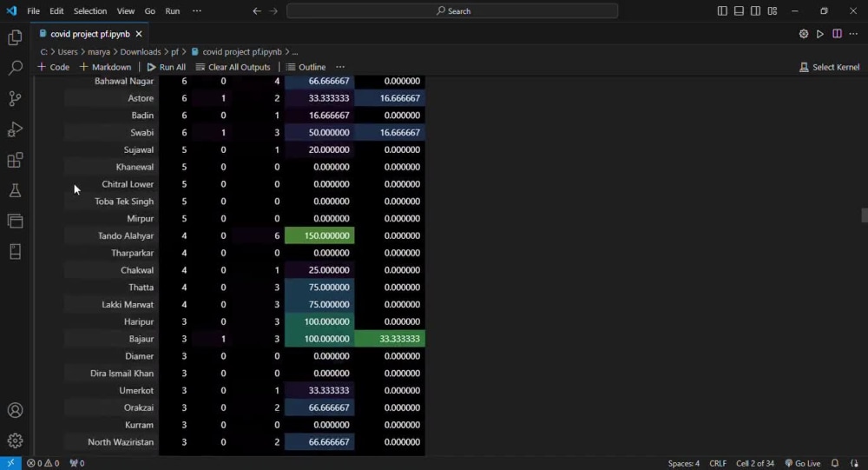Toggle the primary side bar layout icon
The image size is (868, 470).
click(x=722, y=11)
